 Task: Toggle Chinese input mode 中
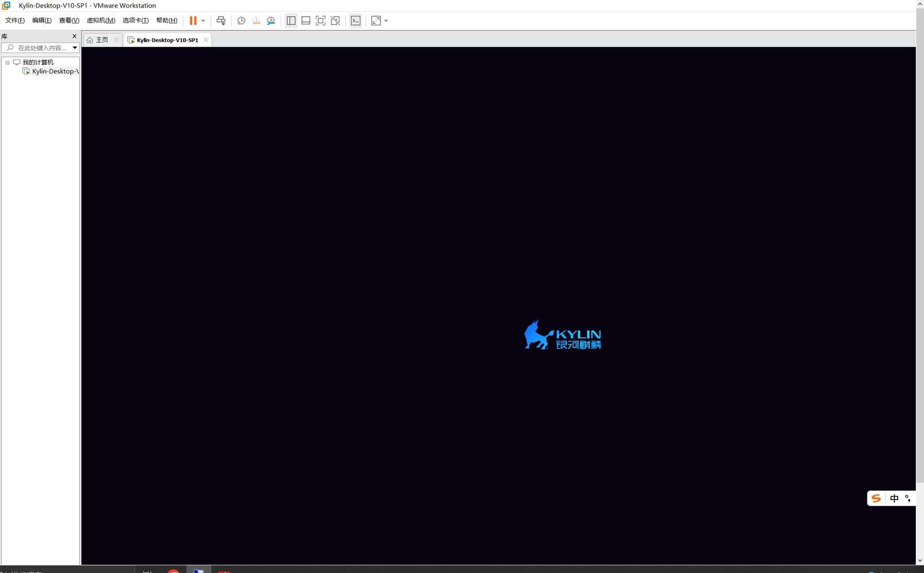pyautogui.click(x=895, y=498)
